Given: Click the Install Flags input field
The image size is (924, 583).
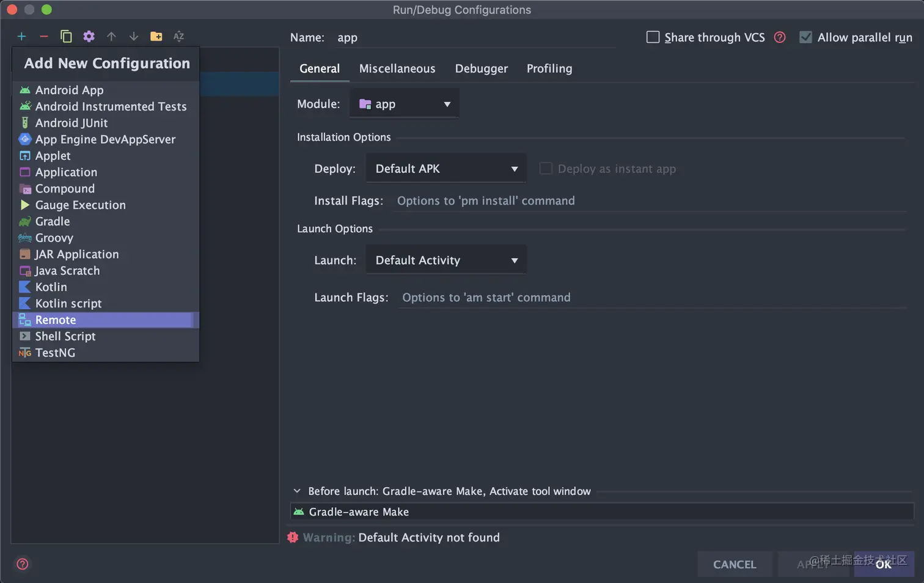Looking at the screenshot, I should pyautogui.click(x=648, y=200).
